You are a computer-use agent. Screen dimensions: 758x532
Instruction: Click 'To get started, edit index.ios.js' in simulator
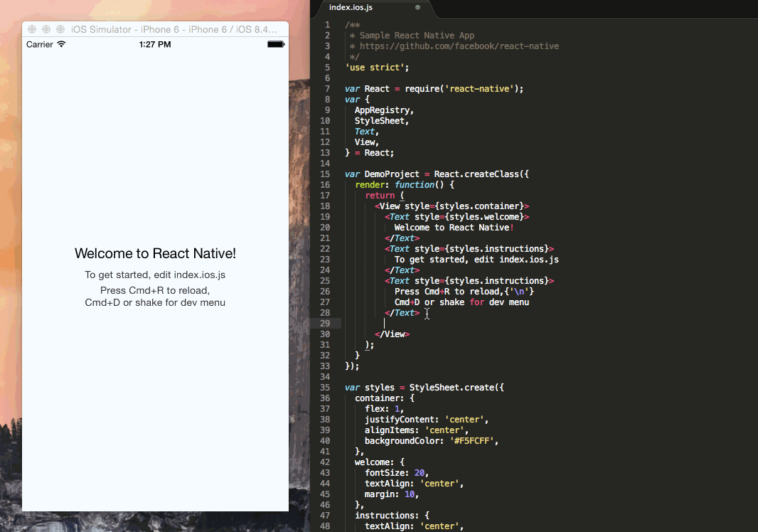click(x=155, y=275)
